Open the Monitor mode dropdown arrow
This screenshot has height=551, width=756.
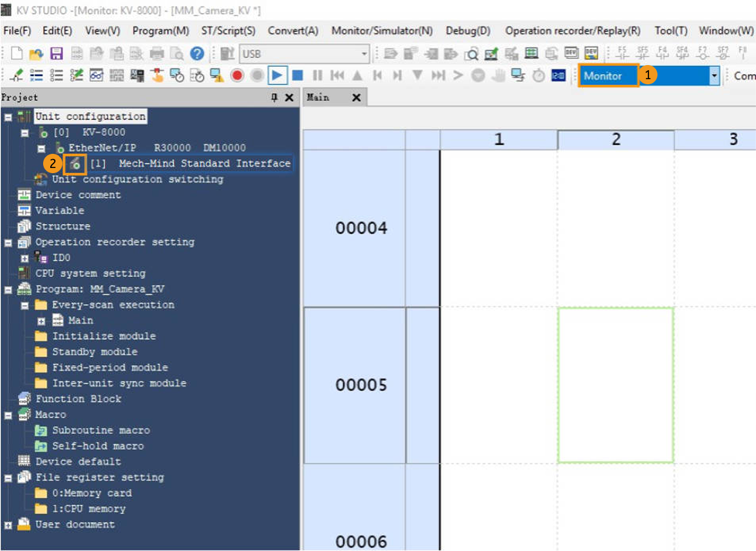(713, 75)
